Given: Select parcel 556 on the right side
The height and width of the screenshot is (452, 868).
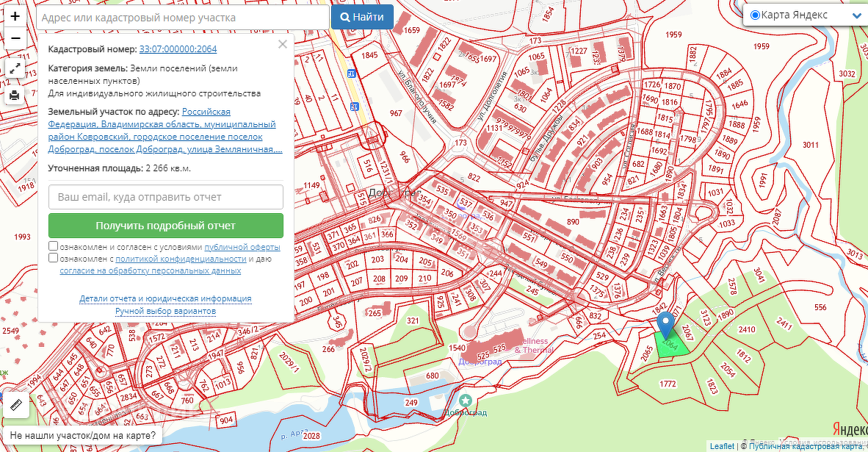Looking at the screenshot, I should coord(820,307).
